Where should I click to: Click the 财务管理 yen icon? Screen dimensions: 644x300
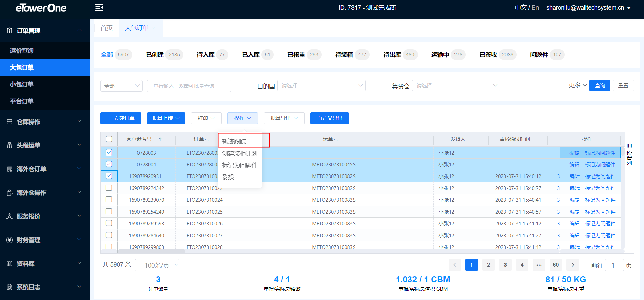click(9, 240)
